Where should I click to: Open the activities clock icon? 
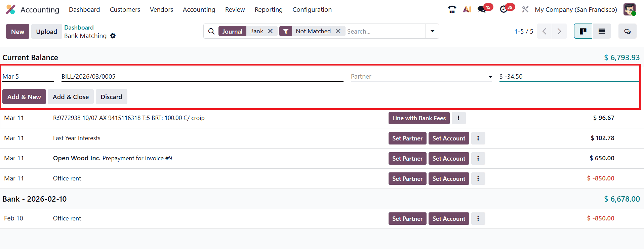click(x=504, y=9)
